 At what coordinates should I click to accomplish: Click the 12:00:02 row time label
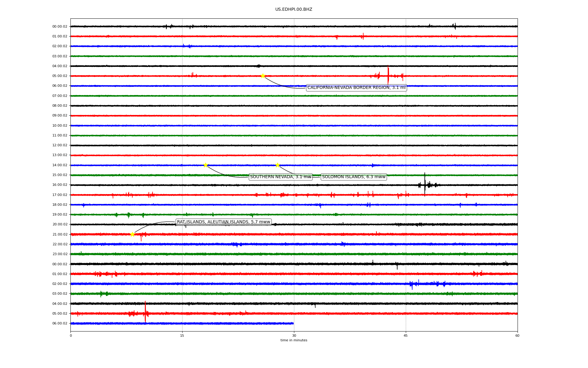[60, 145]
